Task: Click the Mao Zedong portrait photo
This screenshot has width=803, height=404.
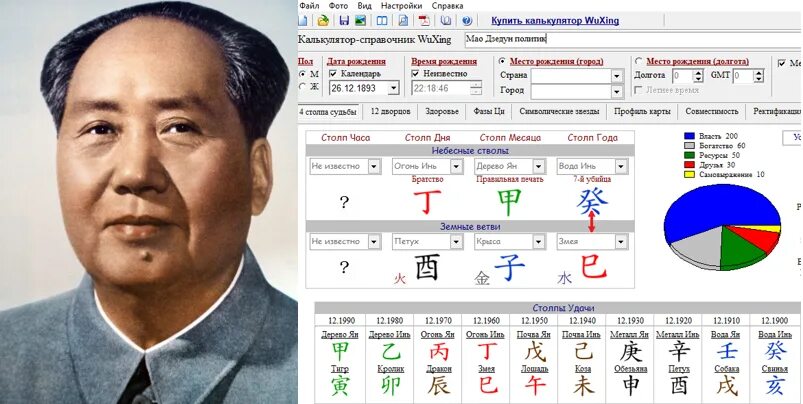Action: pos(149,202)
